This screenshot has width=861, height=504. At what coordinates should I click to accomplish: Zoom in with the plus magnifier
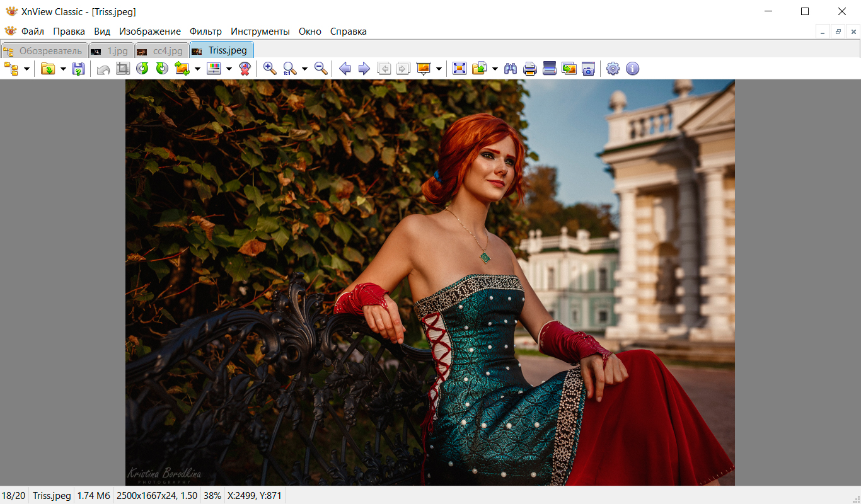[270, 69]
